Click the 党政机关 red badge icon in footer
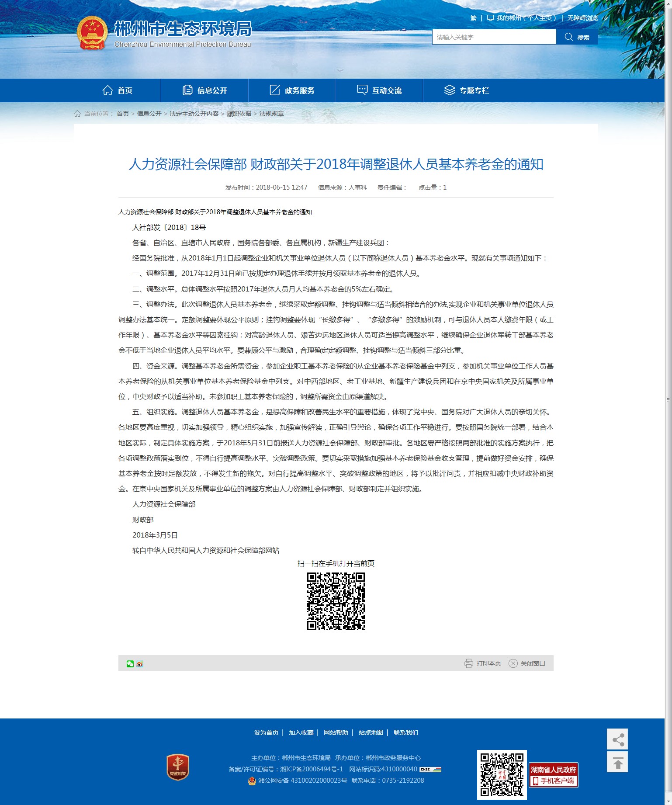672x805 pixels. pyautogui.click(x=178, y=767)
